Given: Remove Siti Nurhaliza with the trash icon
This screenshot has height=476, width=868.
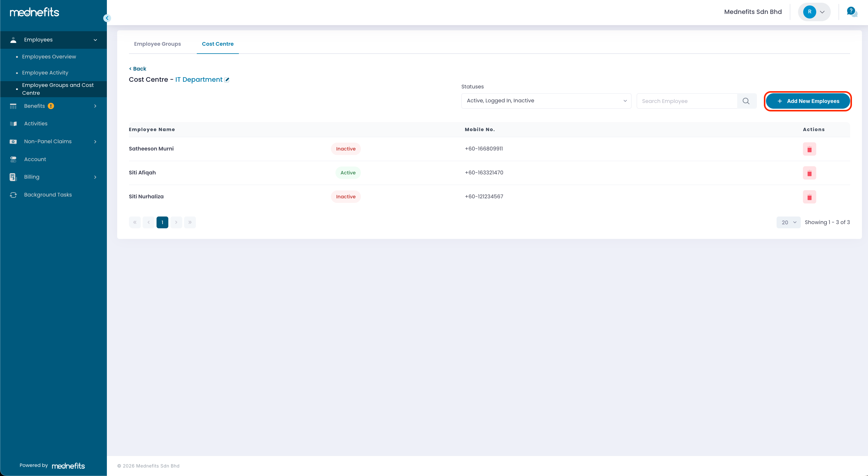Looking at the screenshot, I should 809,197.
